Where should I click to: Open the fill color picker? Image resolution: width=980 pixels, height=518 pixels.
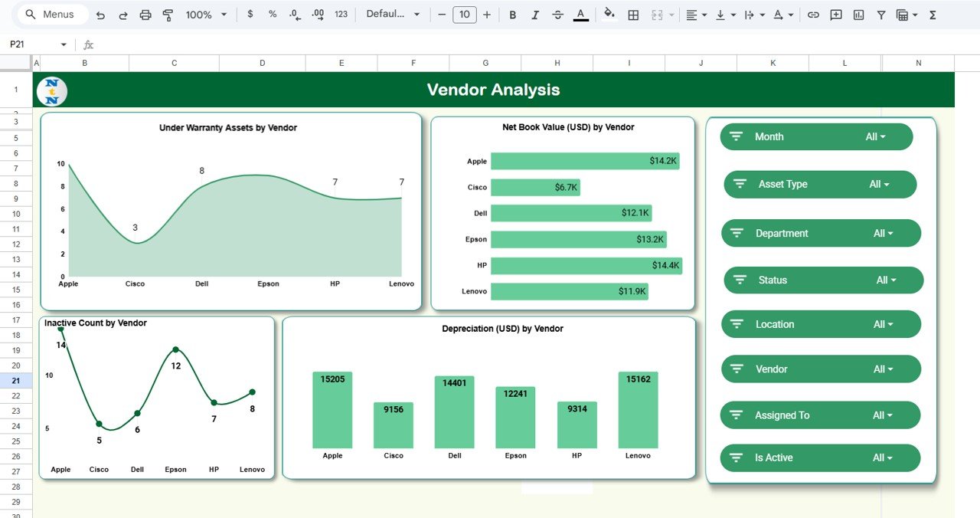pyautogui.click(x=609, y=15)
